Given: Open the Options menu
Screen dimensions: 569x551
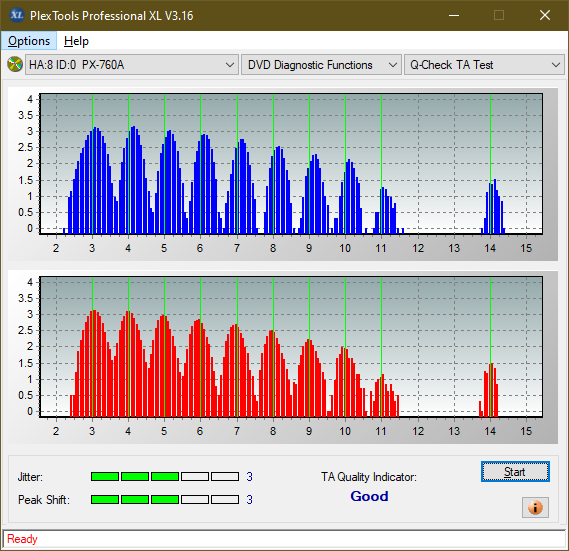Looking at the screenshot, I should pos(29,41).
